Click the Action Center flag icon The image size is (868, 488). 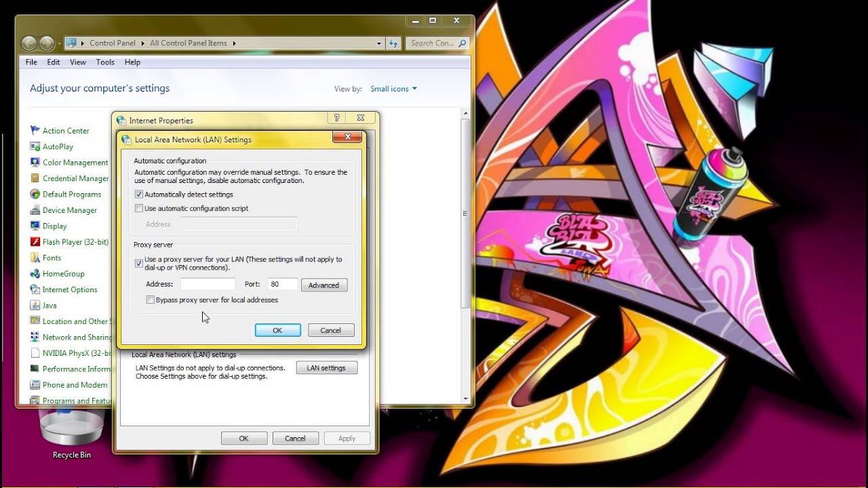[x=35, y=131]
